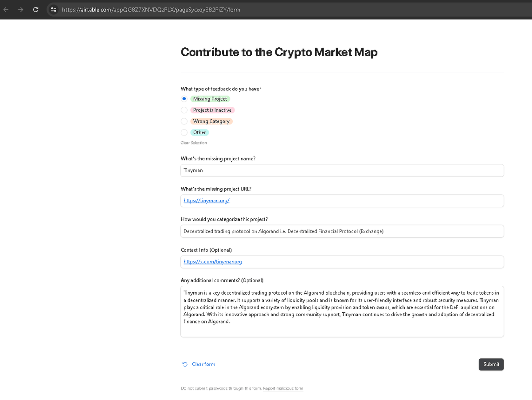Choose the Other radio option
532x400 pixels.
click(x=184, y=132)
